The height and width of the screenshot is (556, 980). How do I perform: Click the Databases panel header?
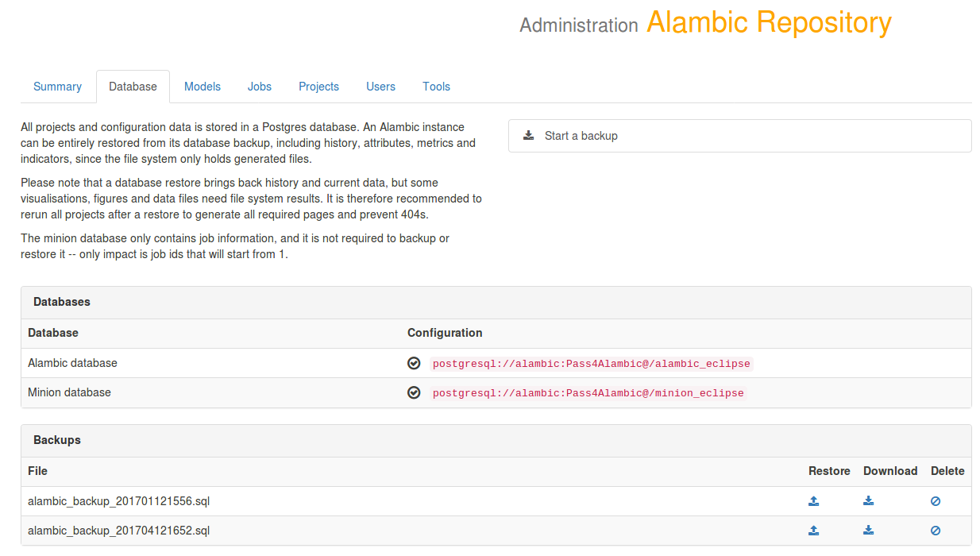click(x=61, y=302)
